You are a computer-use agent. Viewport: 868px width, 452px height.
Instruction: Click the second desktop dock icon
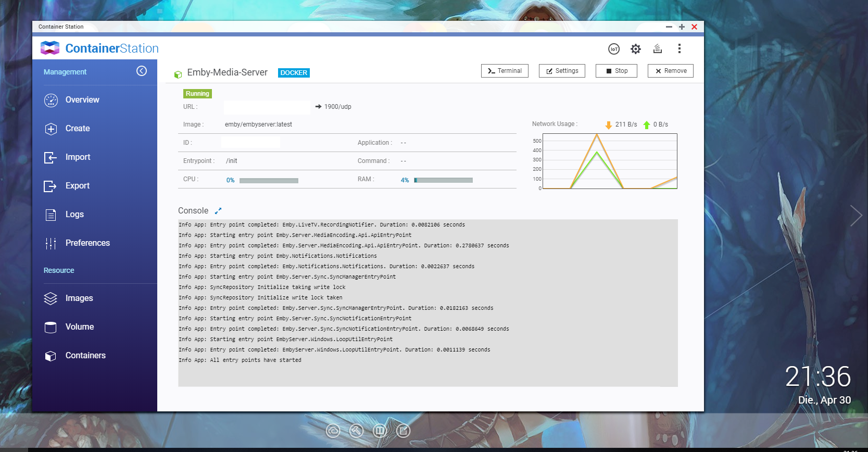(356, 431)
